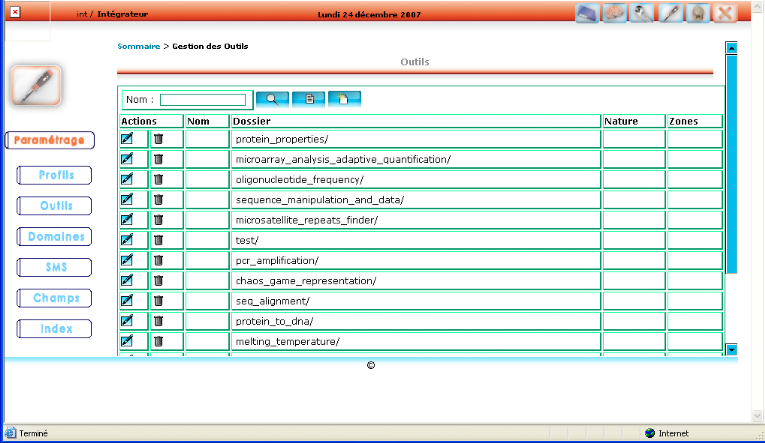Screen dimensions: 765x443
Task: Click the Zones column header
Action: [x=695, y=121]
